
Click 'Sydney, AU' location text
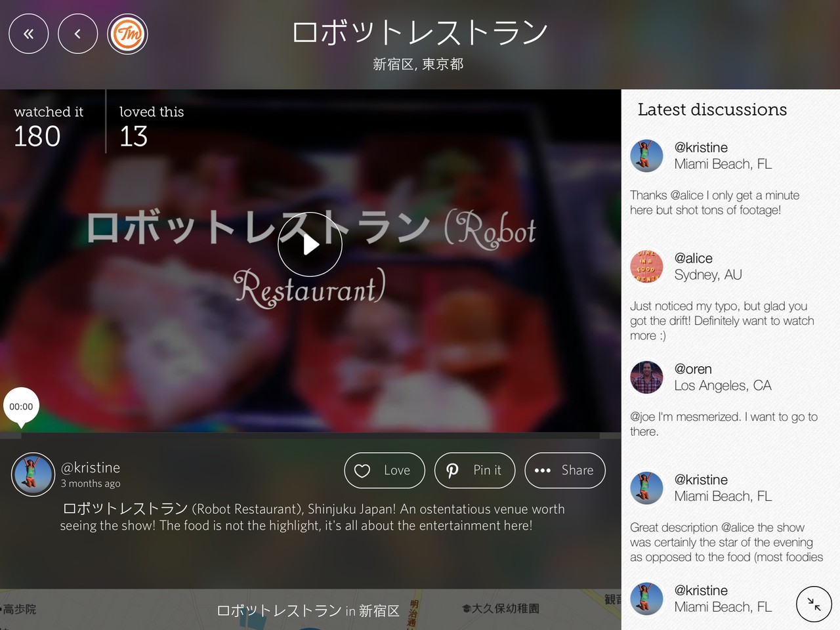tap(708, 275)
